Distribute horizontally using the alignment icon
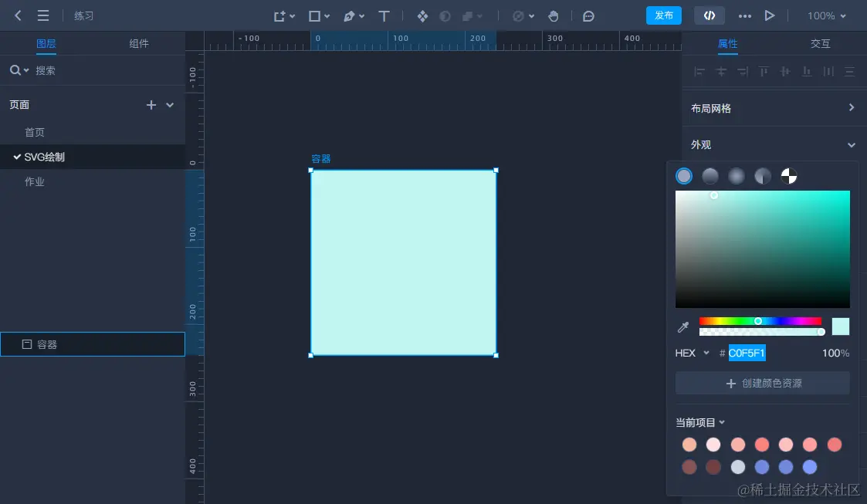Image resolution: width=867 pixels, height=504 pixels. pyautogui.click(x=828, y=71)
